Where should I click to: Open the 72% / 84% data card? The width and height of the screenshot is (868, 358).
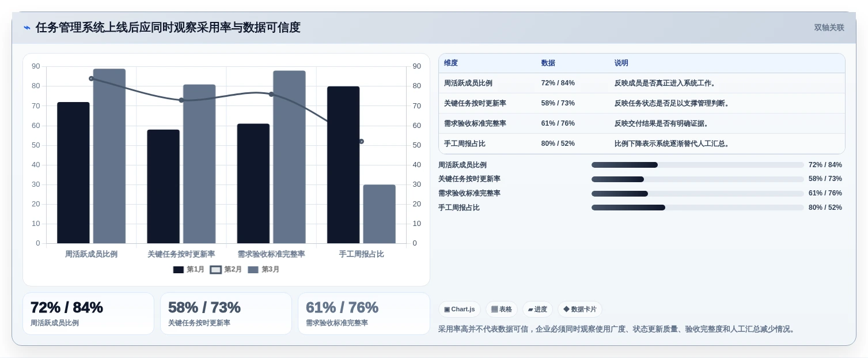88,314
